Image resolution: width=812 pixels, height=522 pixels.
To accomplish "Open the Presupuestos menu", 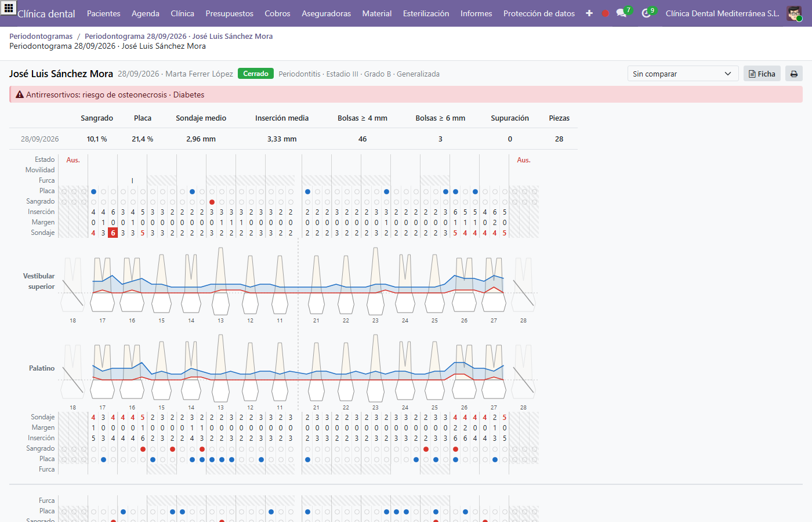I will pos(230,13).
